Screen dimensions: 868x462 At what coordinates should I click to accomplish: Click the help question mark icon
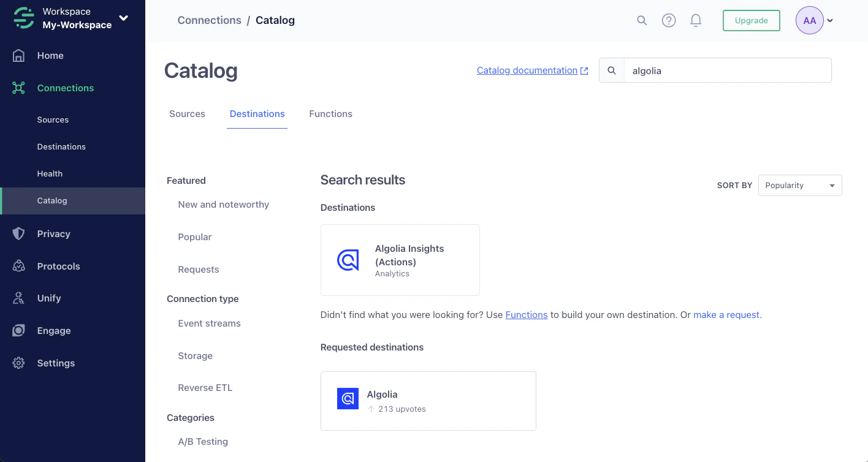[669, 20]
